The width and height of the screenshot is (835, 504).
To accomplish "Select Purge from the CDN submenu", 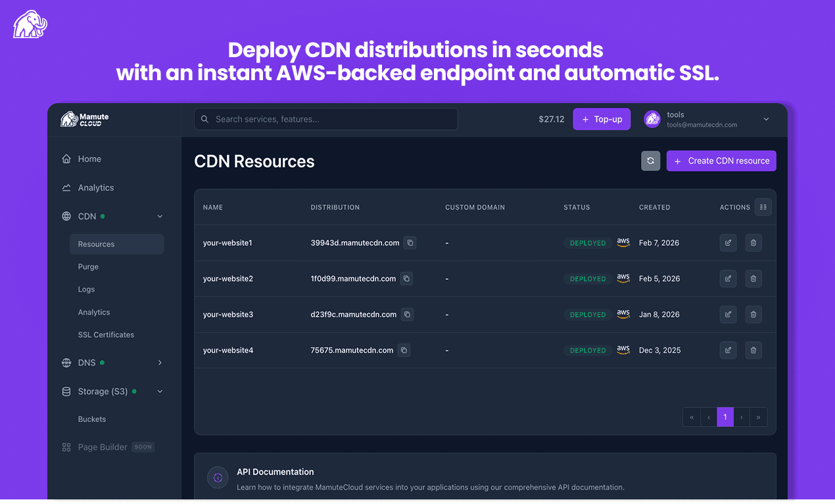I will click(x=87, y=266).
